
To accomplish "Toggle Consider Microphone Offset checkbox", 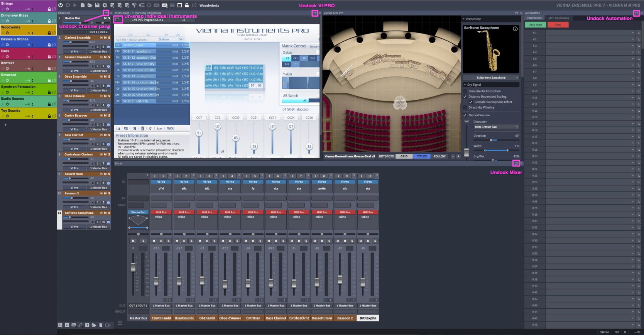I will 471,102.
